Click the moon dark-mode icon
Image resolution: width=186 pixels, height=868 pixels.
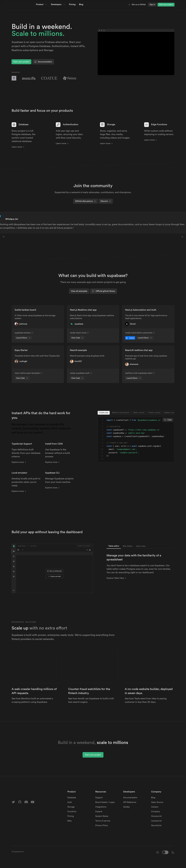[173, 852]
